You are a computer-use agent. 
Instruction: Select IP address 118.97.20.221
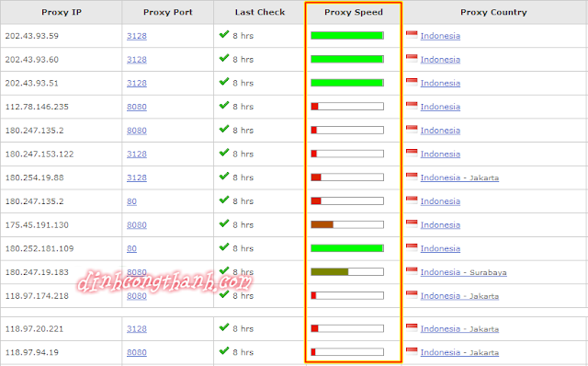[35, 329]
